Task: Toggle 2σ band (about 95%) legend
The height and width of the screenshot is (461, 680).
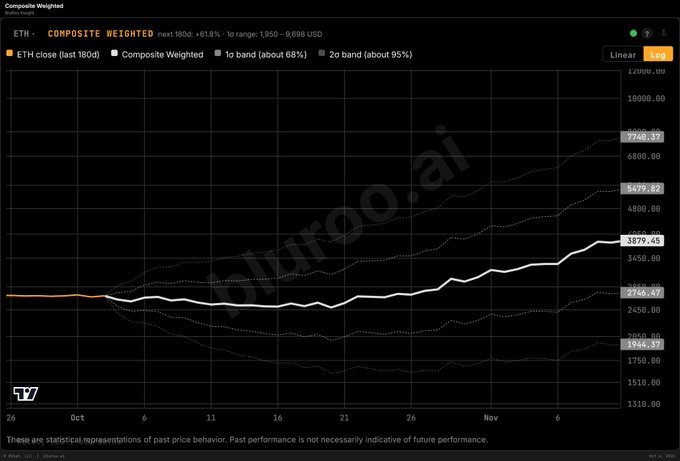Action: tap(365, 55)
